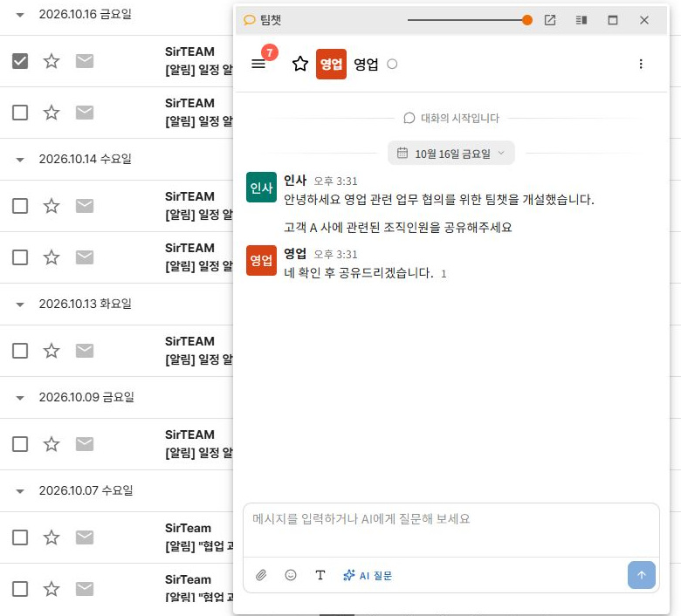Click the 인사 sender avatar
The image size is (681, 616).
(261, 187)
